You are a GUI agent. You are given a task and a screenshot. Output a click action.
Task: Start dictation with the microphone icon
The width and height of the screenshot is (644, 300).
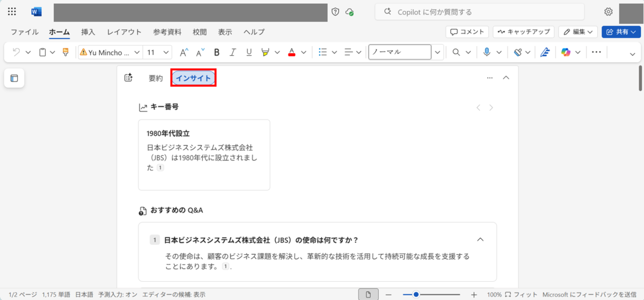click(x=487, y=52)
